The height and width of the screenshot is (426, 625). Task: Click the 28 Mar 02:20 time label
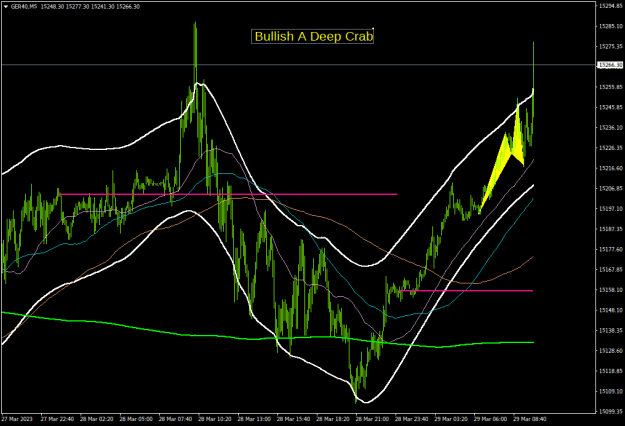[96, 419]
